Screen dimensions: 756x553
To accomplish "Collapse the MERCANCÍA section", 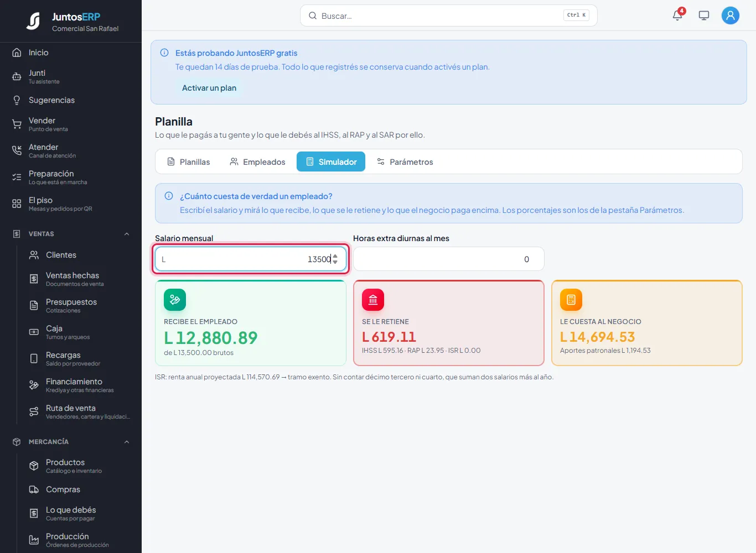I will click(127, 442).
